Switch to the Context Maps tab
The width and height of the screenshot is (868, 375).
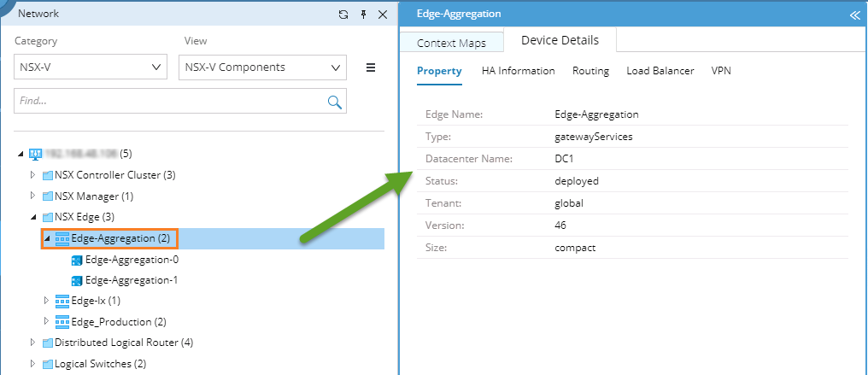(x=451, y=43)
